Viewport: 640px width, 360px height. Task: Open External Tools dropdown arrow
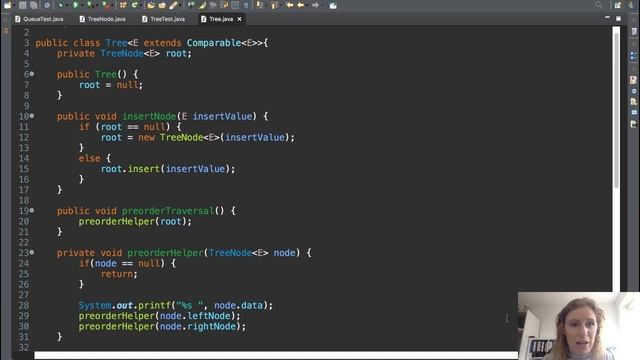112,5
